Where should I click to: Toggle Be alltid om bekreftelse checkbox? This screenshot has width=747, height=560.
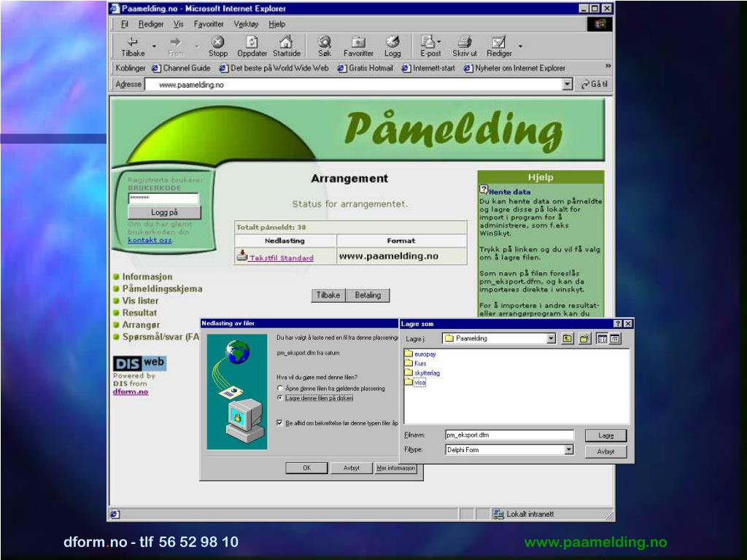[280, 423]
